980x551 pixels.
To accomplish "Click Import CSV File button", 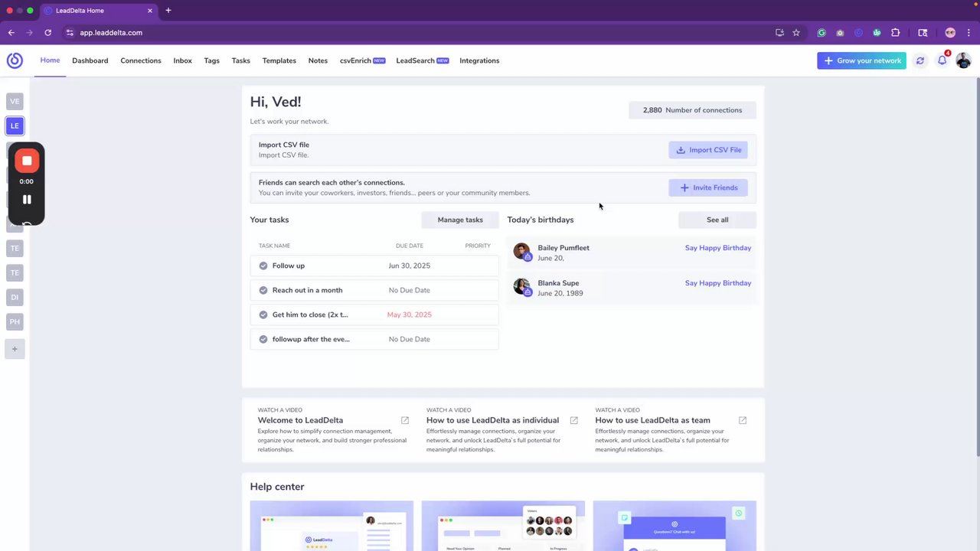I will pos(708,150).
